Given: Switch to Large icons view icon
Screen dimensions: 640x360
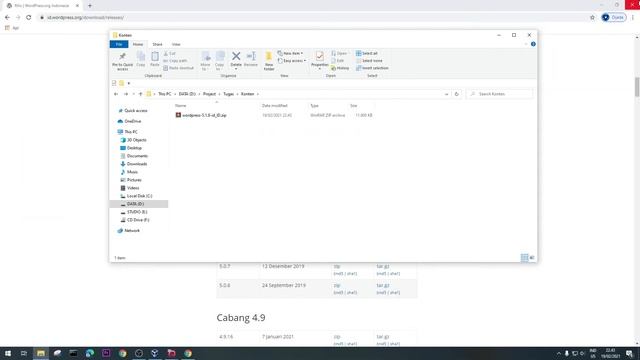Looking at the screenshot, I should pyautogui.click(x=532, y=258).
